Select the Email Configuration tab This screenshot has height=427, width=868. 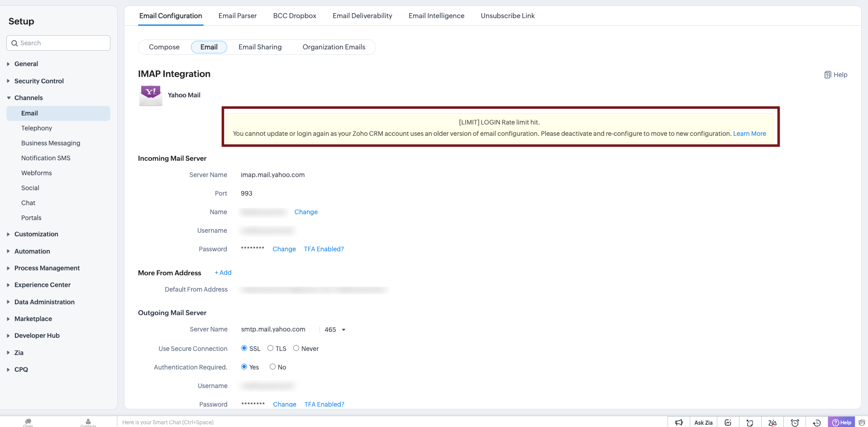tap(171, 16)
